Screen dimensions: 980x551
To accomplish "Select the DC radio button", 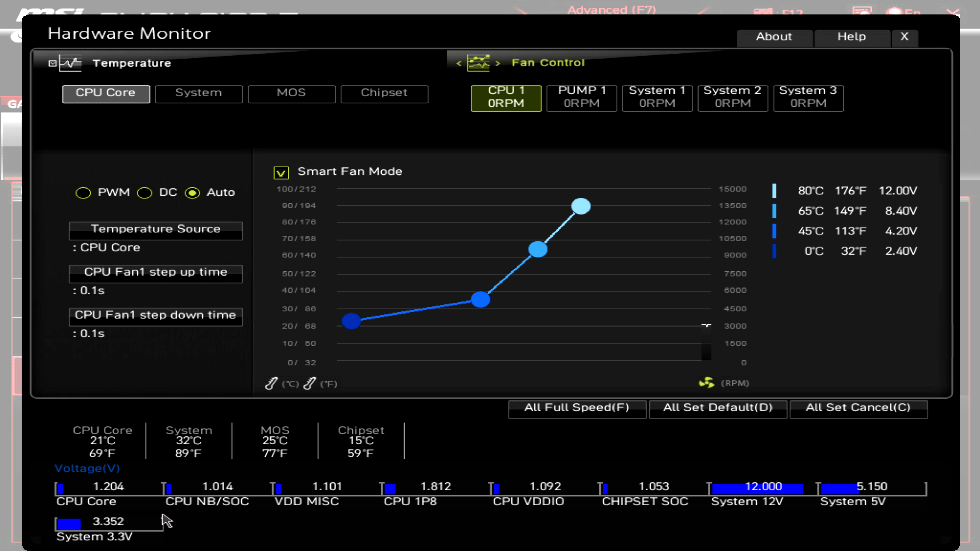I will pyautogui.click(x=144, y=193).
